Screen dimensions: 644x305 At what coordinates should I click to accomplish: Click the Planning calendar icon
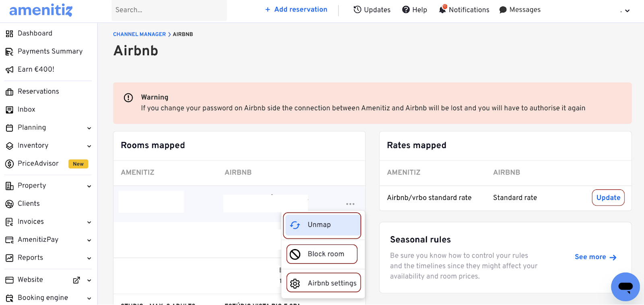point(9,128)
